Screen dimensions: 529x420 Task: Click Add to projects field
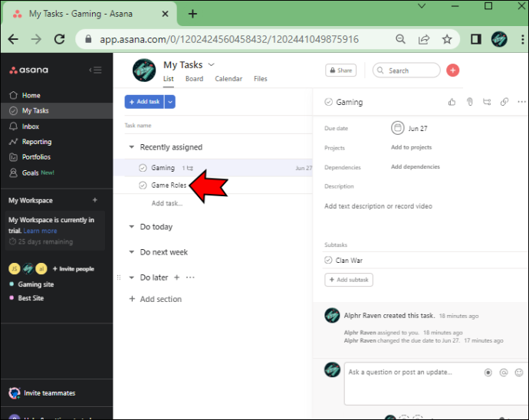point(411,147)
